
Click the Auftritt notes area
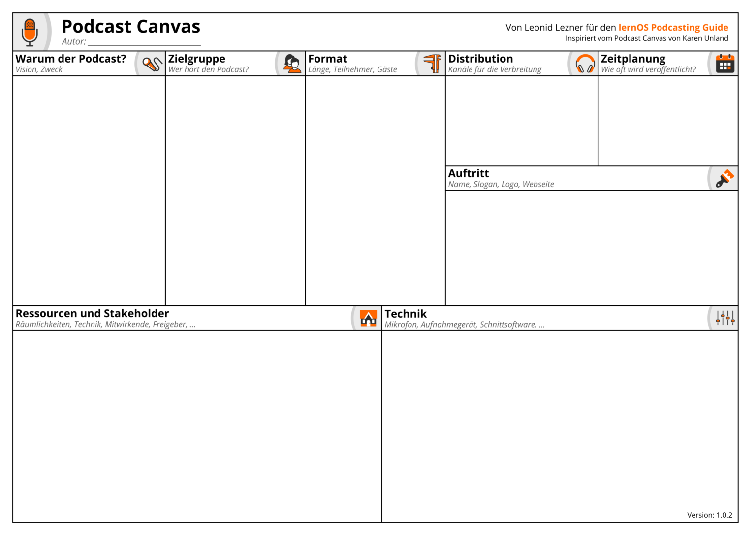point(591,246)
